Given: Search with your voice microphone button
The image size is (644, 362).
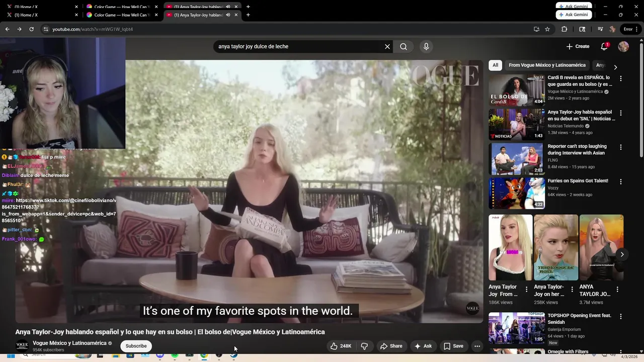Looking at the screenshot, I should click(426, 46).
